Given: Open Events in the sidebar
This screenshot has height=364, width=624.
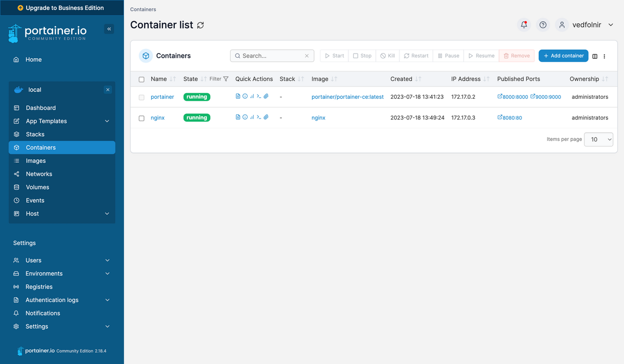Looking at the screenshot, I should point(62,201).
